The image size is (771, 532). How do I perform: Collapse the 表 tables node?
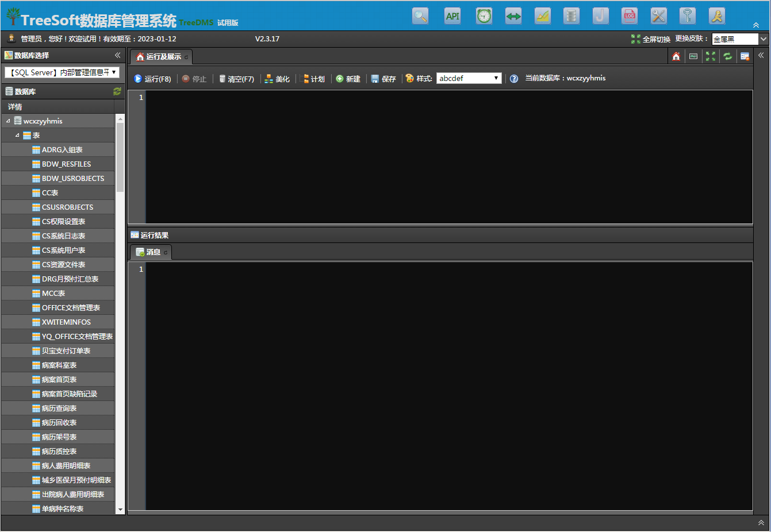pos(17,136)
